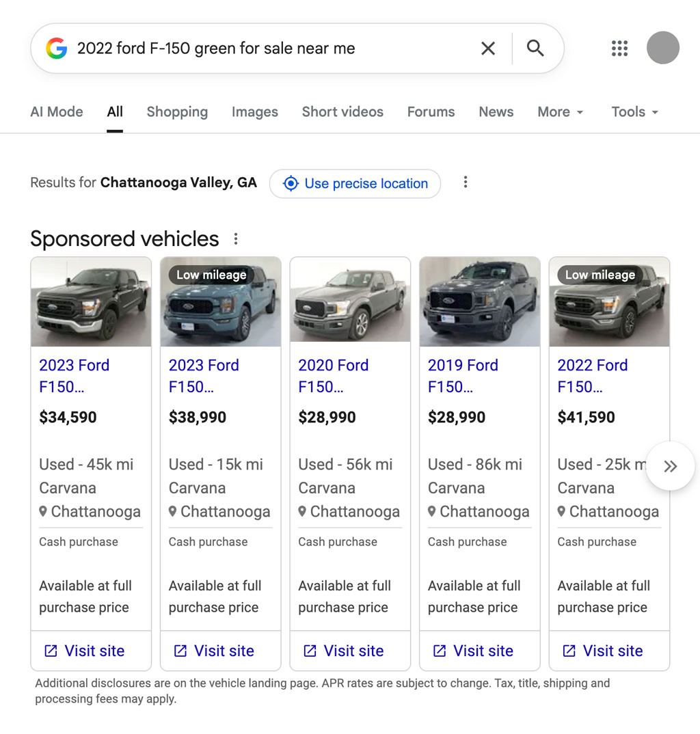The width and height of the screenshot is (700, 734).
Task: Open the 2020 Ford F150 listing link
Action: 334,376
